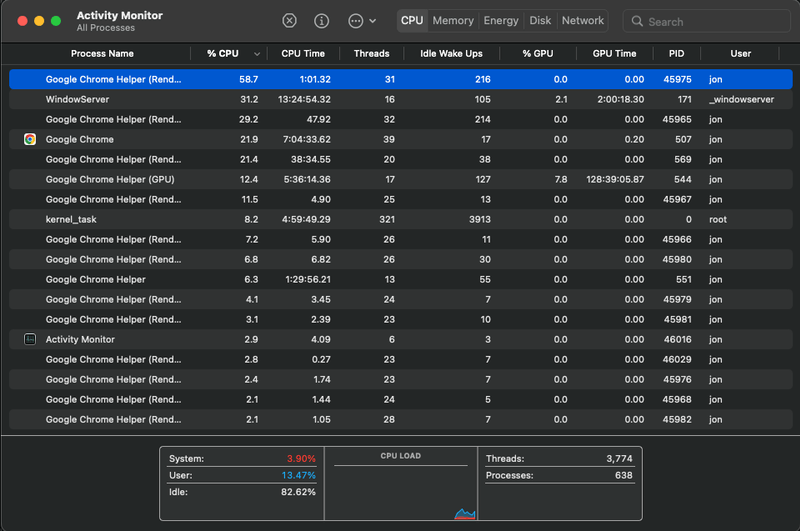The width and height of the screenshot is (800, 531).
Task: Select the Google Chrome Helper (GPU) row
Action: tap(401, 180)
